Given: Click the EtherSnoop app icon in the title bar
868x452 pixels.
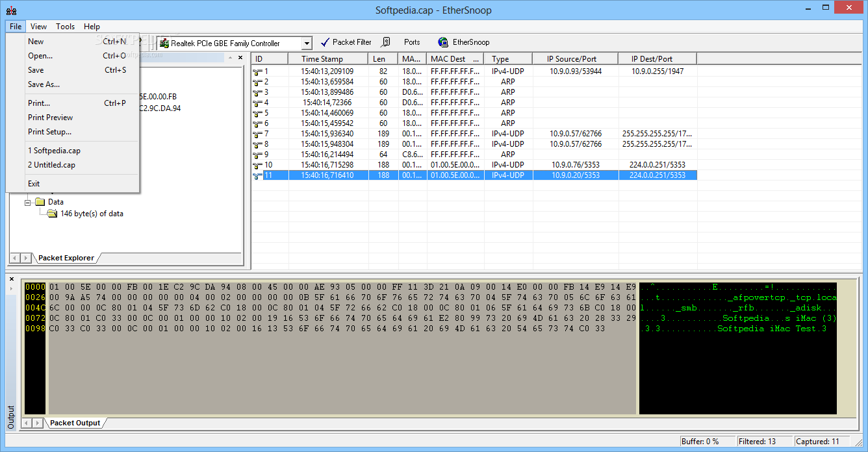Looking at the screenshot, I should 11,10.
